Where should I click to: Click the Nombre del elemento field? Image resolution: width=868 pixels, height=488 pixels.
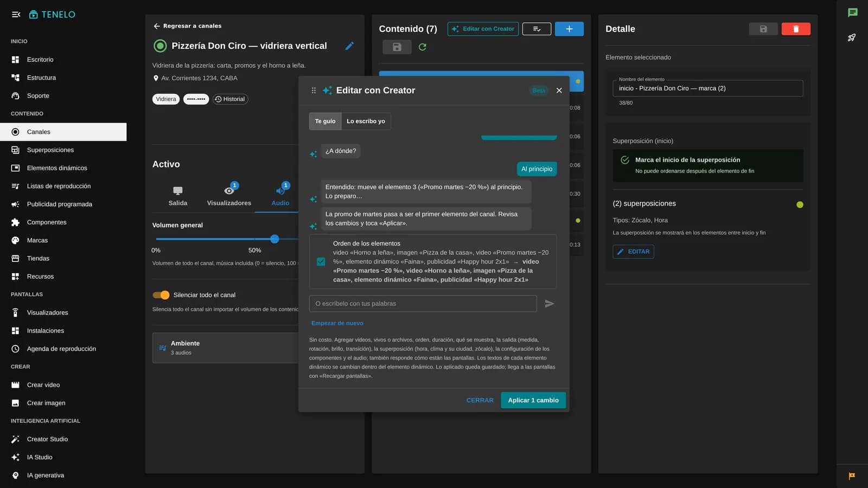[707, 88]
